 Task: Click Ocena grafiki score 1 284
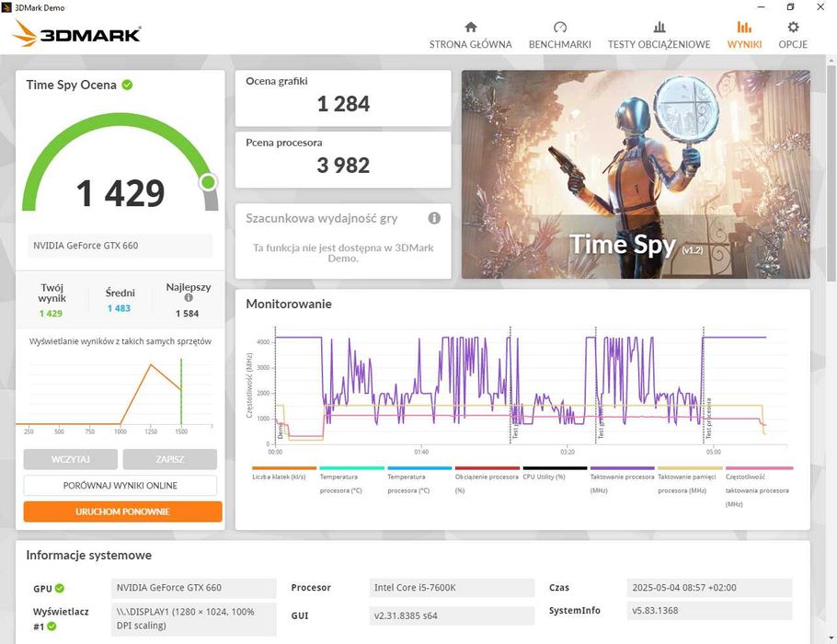pyautogui.click(x=343, y=104)
